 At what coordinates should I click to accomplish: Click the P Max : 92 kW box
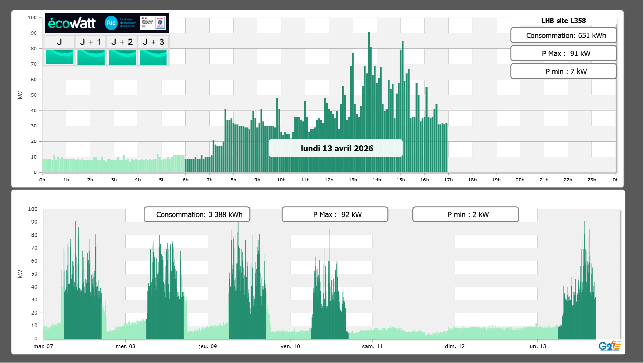(335, 214)
